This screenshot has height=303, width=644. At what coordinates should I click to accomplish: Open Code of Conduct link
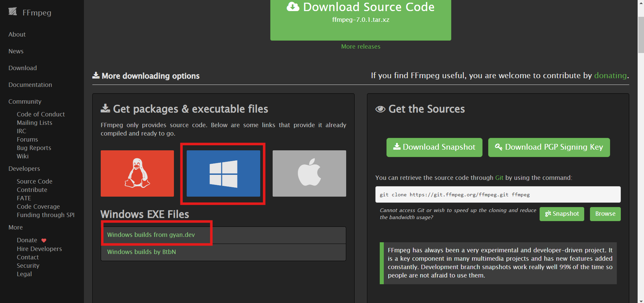(x=41, y=114)
